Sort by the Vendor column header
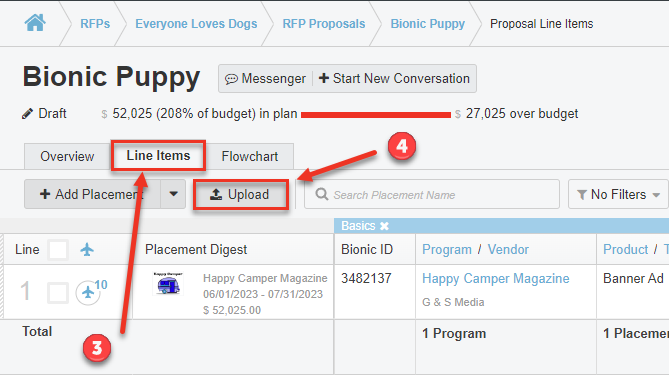 pyautogui.click(x=508, y=250)
